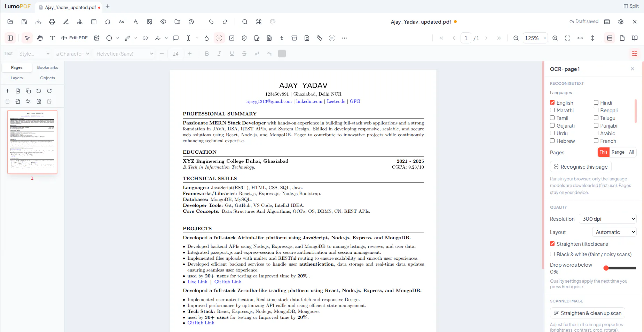Select the text tool icon
Viewport: 644px width, 332px height.
point(52,38)
